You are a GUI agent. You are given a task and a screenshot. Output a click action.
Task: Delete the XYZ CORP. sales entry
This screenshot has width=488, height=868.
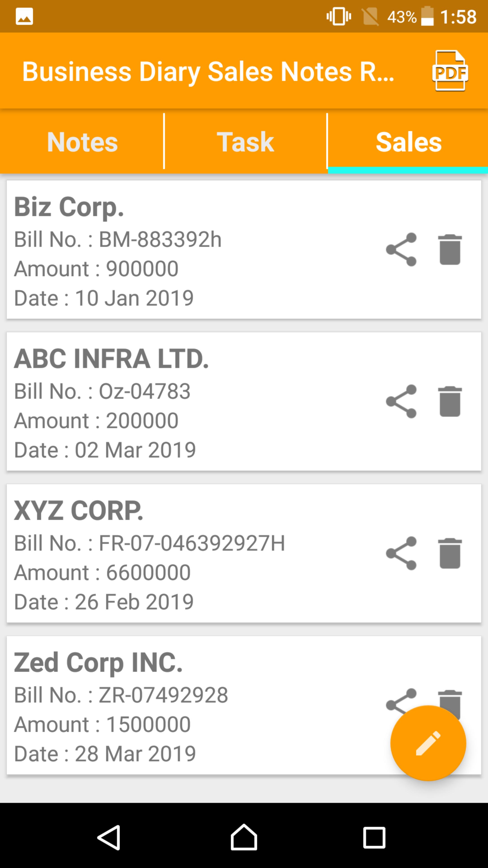450,553
